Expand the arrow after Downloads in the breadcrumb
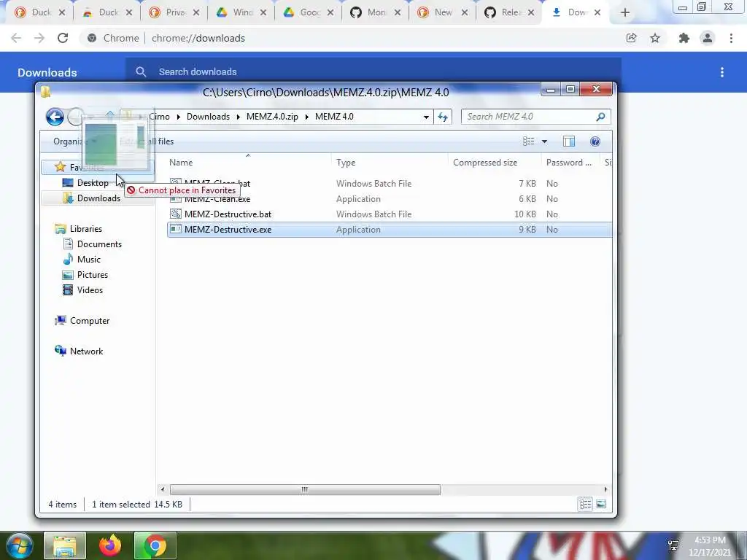The width and height of the screenshot is (747, 560). click(238, 117)
